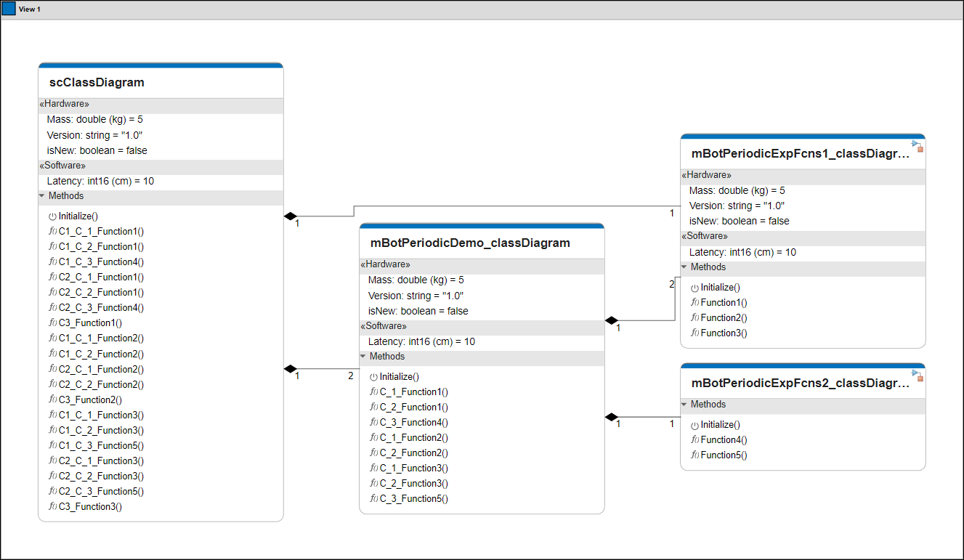Collapse the Methods section in scClassDiagram
Viewport: 964px width, 560px height.
pos(41,195)
